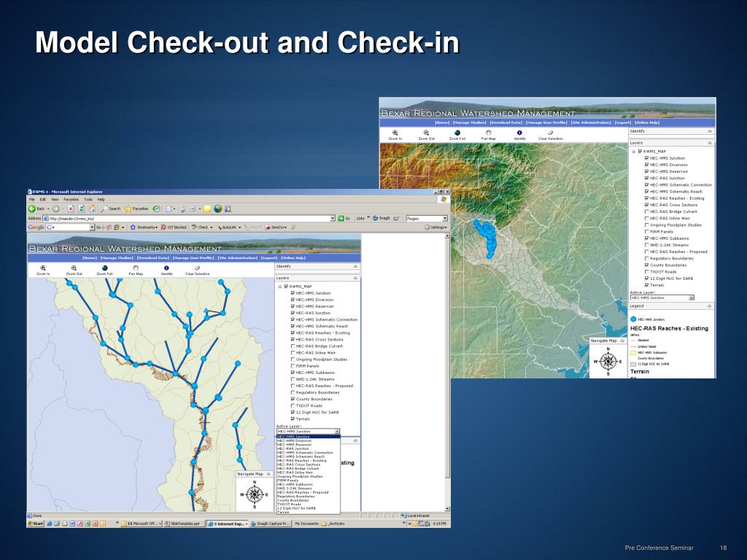The width and height of the screenshot is (747, 560).
Task: Click [Manage Studies] link in IE window
Action: 117,258
